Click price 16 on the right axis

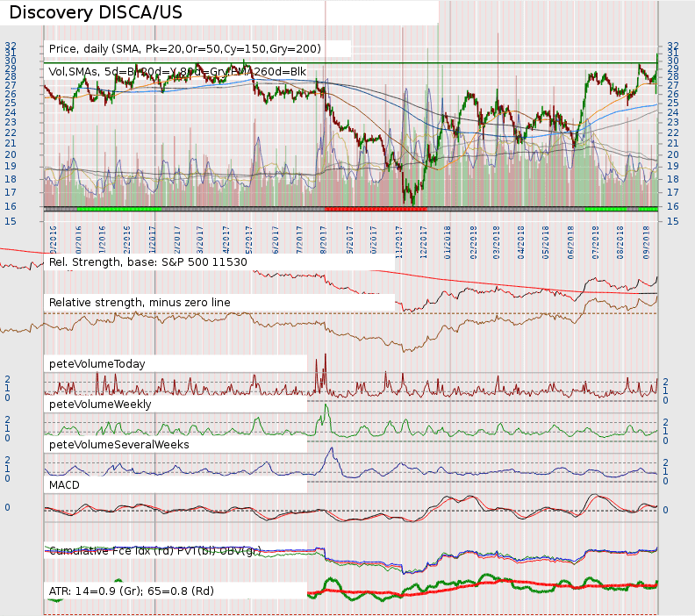tap(673, 206)
